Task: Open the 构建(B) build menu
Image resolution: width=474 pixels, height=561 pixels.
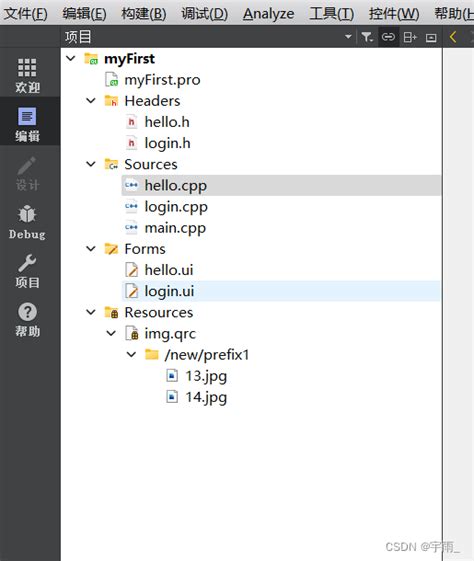Action: [x=143, y=14]
